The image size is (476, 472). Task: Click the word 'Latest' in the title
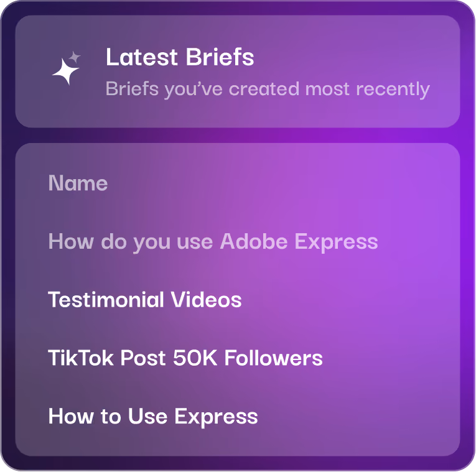coord(141,57)
